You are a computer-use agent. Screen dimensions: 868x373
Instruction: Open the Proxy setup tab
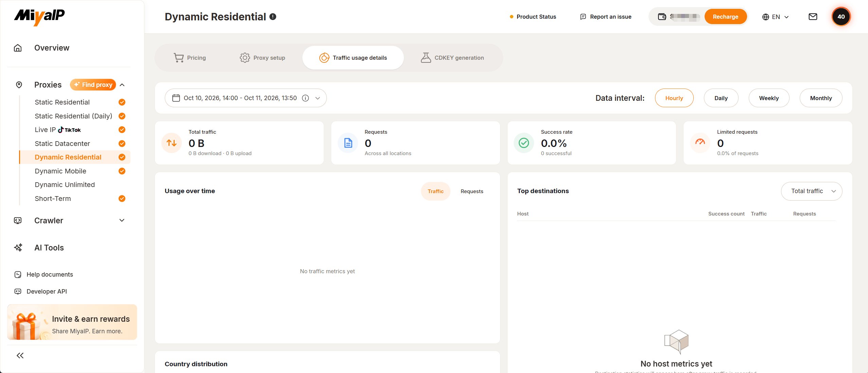pos(262,58)
